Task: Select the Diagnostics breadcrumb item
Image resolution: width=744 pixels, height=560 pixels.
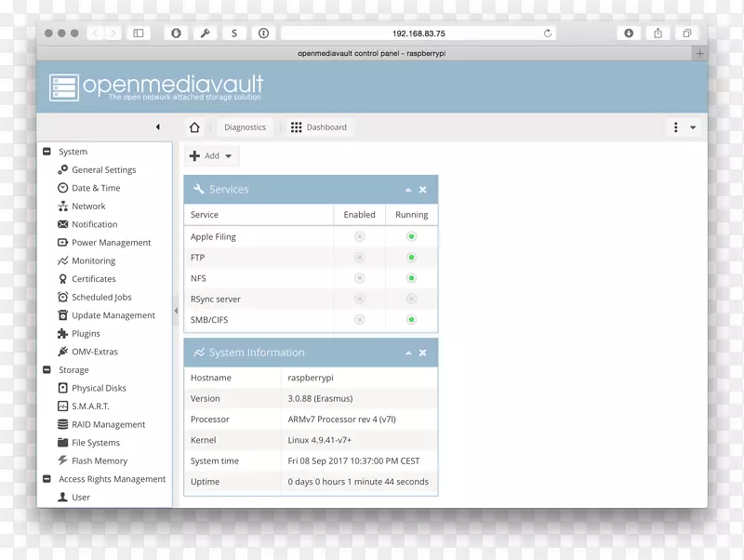Action: 245,127
